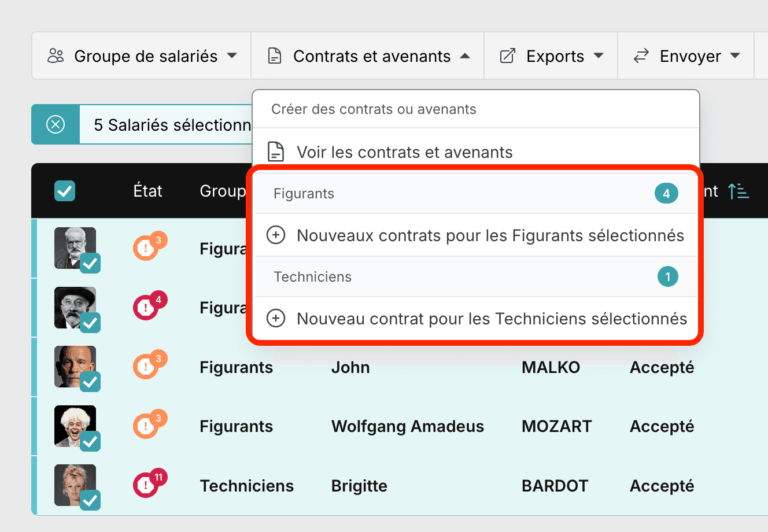Click Wolfgang Amadeus Mozart's avatar thumbnail
The height and width of the screenshot is (532, 768).
coord(75,426)
